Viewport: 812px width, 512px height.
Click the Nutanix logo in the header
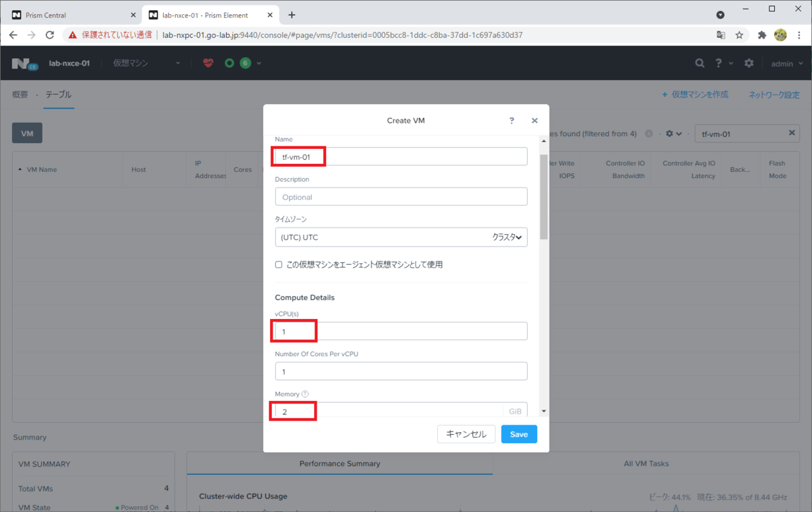pyautogui.click(x=24, y=64)
